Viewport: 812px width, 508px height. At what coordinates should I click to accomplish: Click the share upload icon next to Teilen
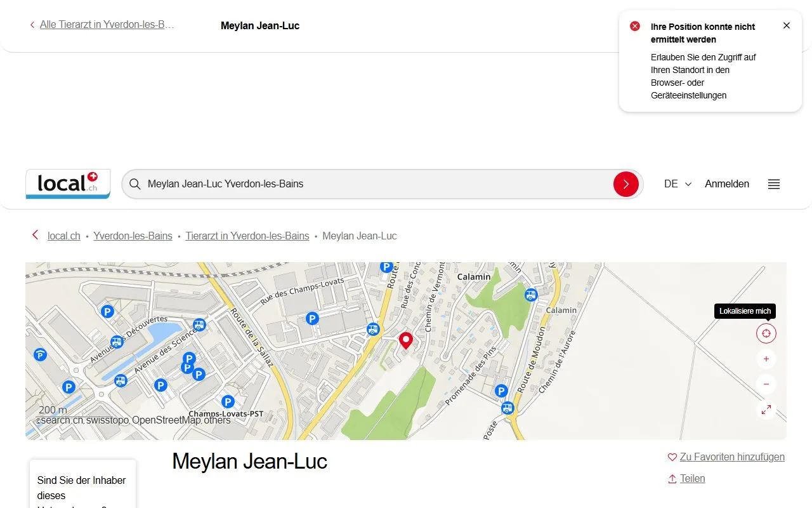(672, 478)
